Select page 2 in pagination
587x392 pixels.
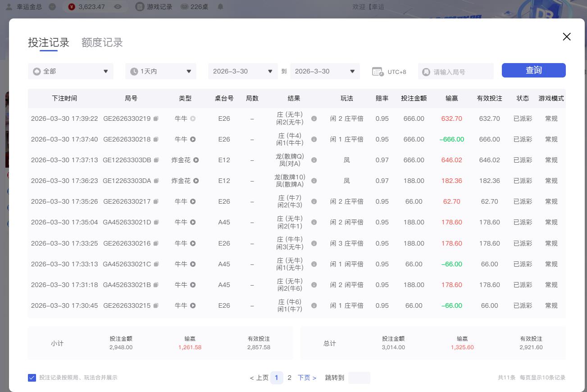point(290,378)
